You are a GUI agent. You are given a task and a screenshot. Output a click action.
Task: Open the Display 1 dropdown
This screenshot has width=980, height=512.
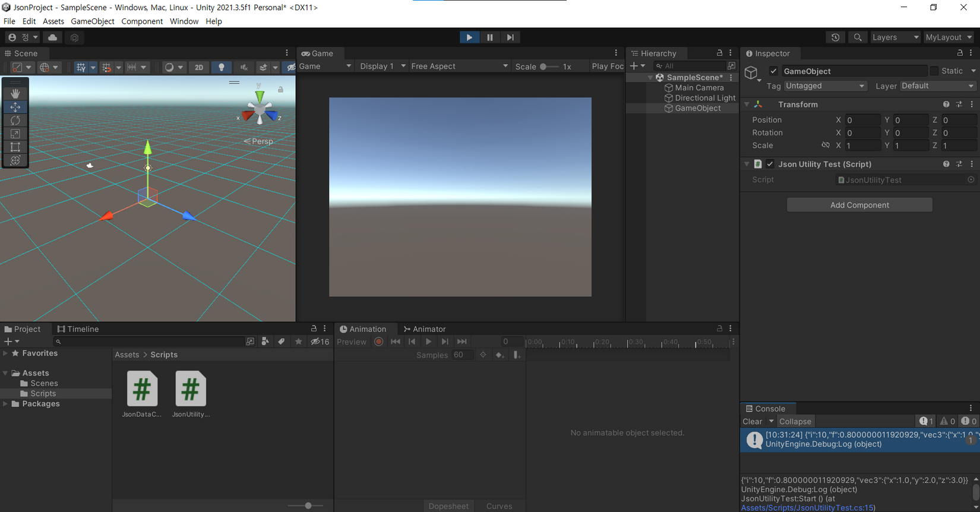click(382, 67)
